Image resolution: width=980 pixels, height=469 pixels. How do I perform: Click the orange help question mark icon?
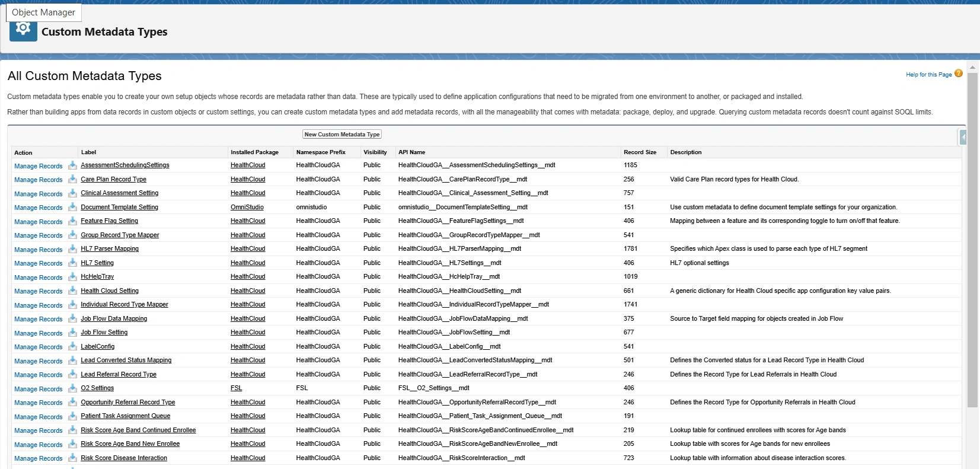tap(959, 74)
